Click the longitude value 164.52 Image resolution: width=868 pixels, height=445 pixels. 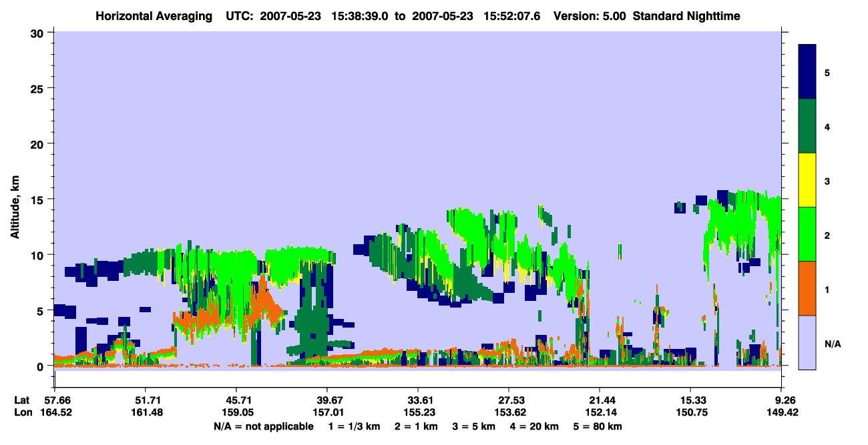[56, 412]
